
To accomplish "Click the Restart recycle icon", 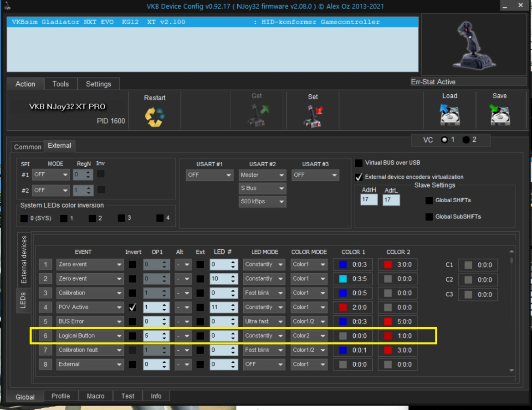I will point(155,117).
